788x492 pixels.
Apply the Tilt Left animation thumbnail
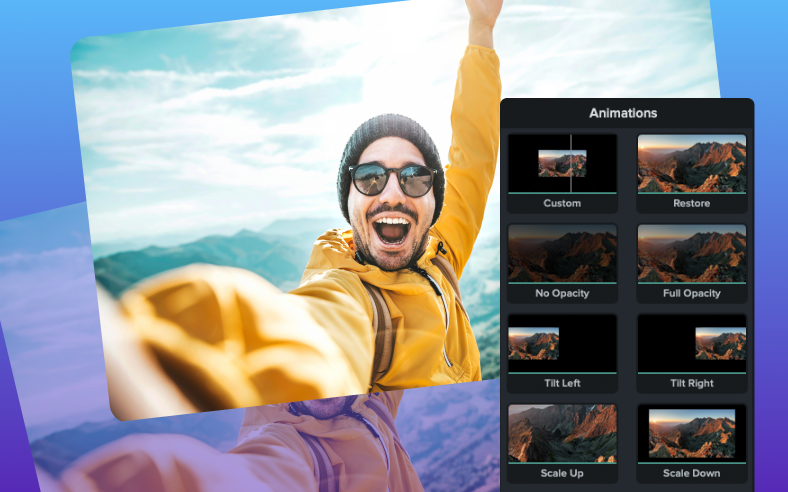[561, 343]
